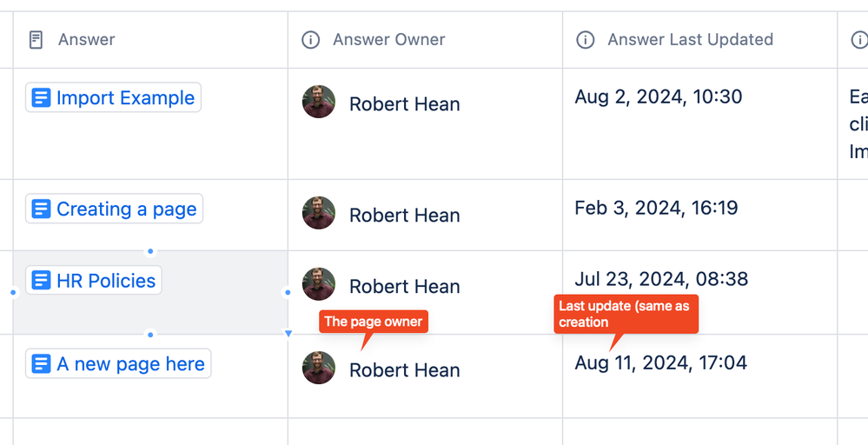
Task: Click the Answer Last Updated column header
Action: tap(690, 40)
